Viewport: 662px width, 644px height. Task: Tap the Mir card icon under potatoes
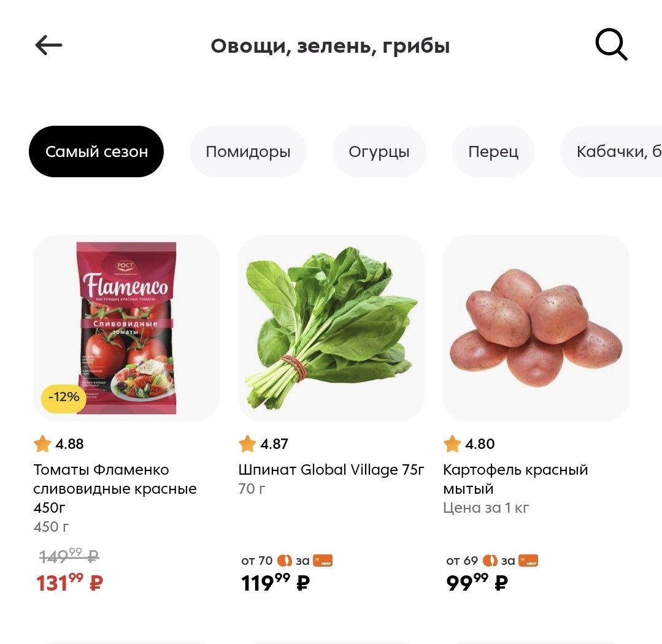pyautogui.click(x=528, y=561)
